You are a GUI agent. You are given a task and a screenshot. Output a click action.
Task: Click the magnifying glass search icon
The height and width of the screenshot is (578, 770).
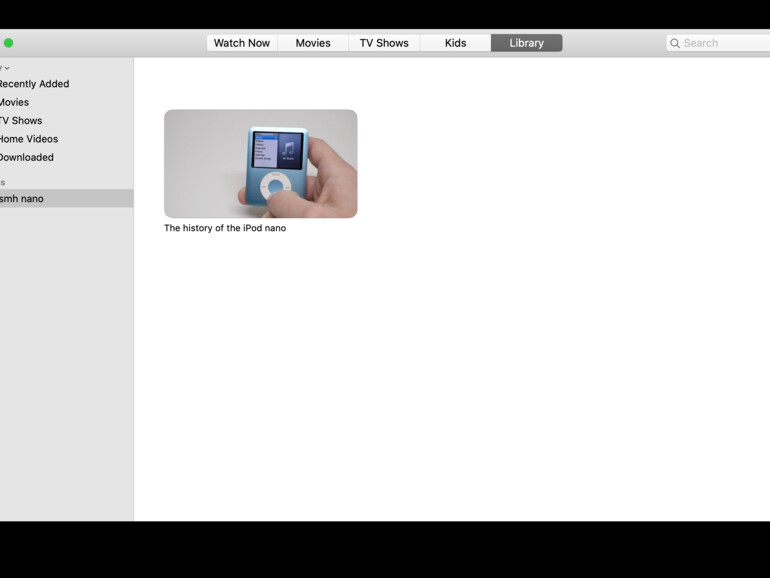(x=675, y=43)
